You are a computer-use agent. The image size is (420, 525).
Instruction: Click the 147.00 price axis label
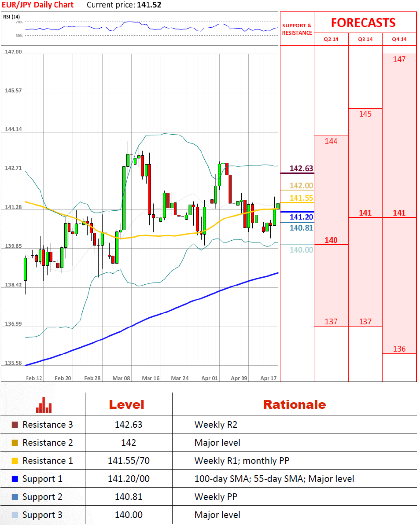coord(13,51)
